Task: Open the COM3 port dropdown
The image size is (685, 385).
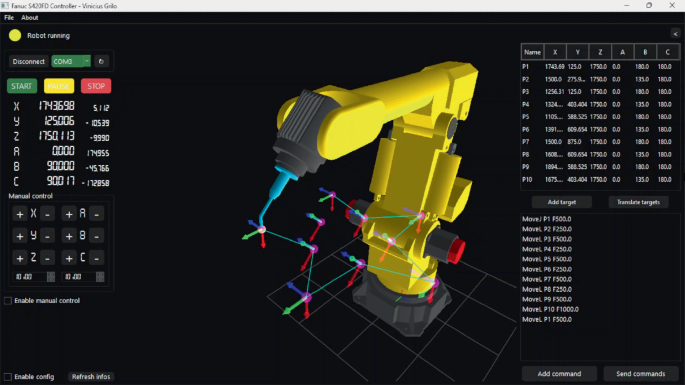Action: (x=71, y=61)
